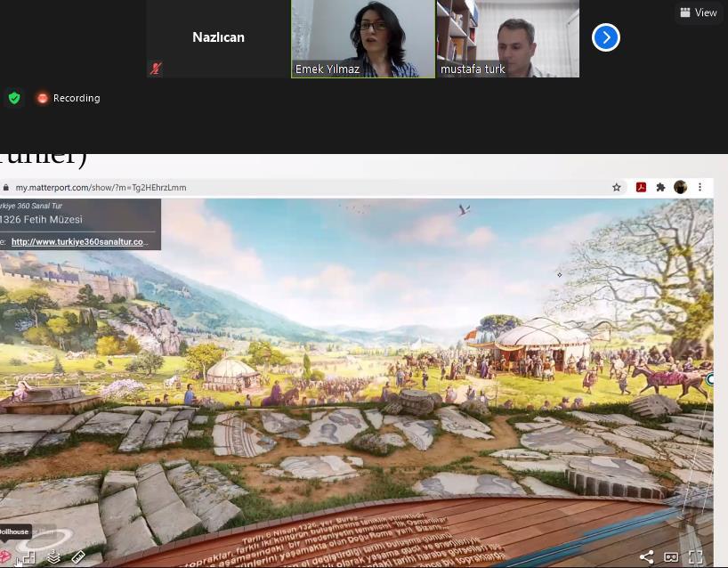Enter VR headset mode
The image size is (728, 568).
click(671, 556)
